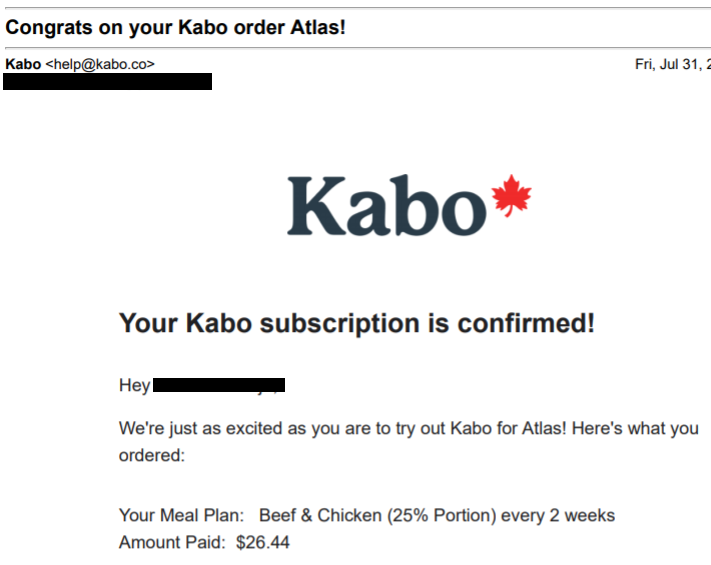Click the word Atlas in the subject

(318, 27)
